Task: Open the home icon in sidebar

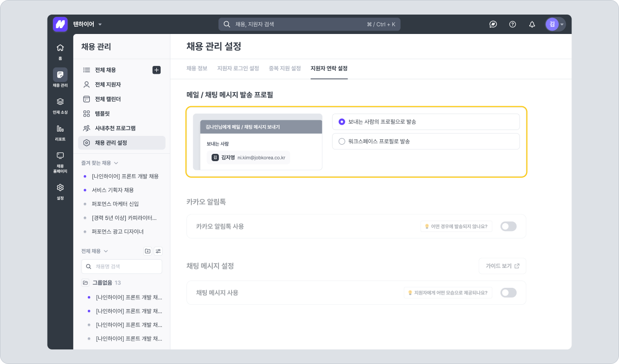Action: (x=60, y=48)
